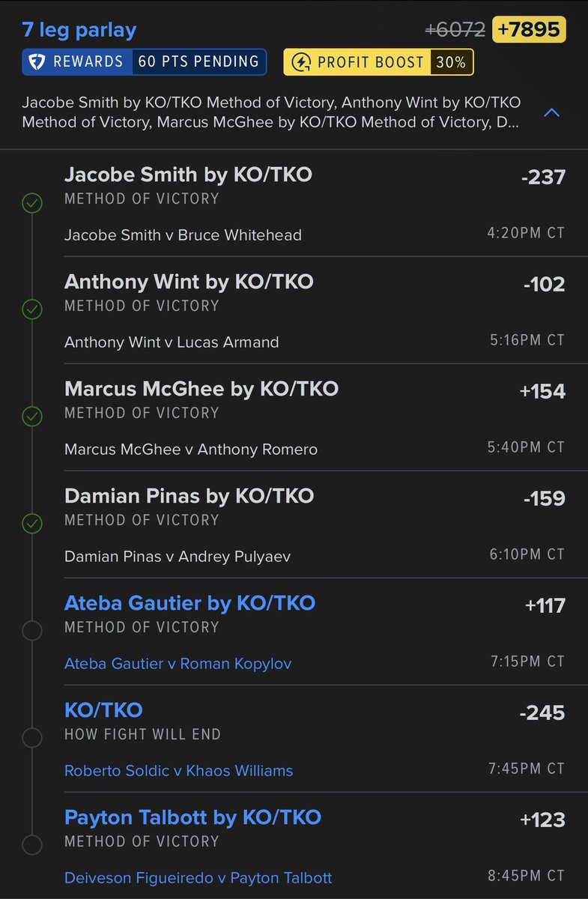Viewport: 588px width, 899px height.
Task: Tap the boosted +7895 odds badge
Action: point(529,30)
